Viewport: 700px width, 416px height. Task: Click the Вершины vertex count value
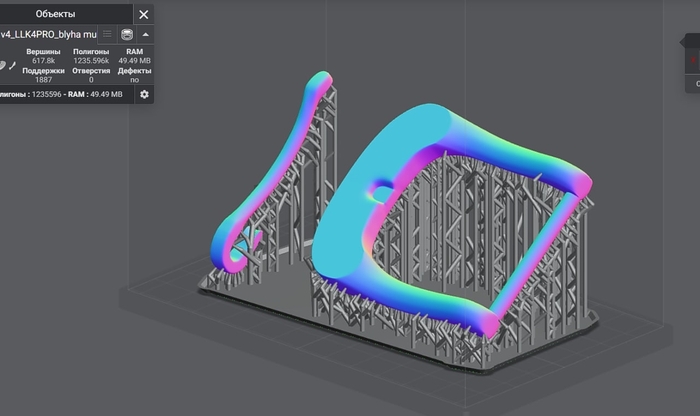coord(44,61)
